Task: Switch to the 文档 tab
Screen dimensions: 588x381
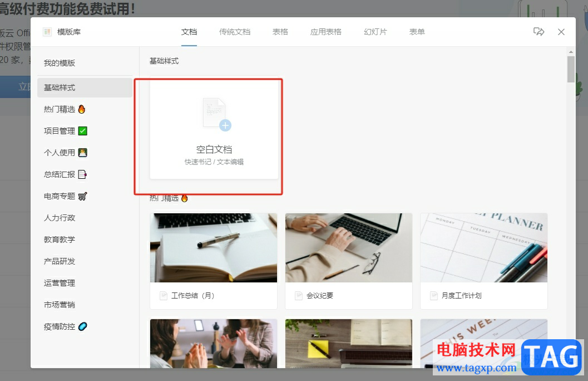Action: coord(189,32)
